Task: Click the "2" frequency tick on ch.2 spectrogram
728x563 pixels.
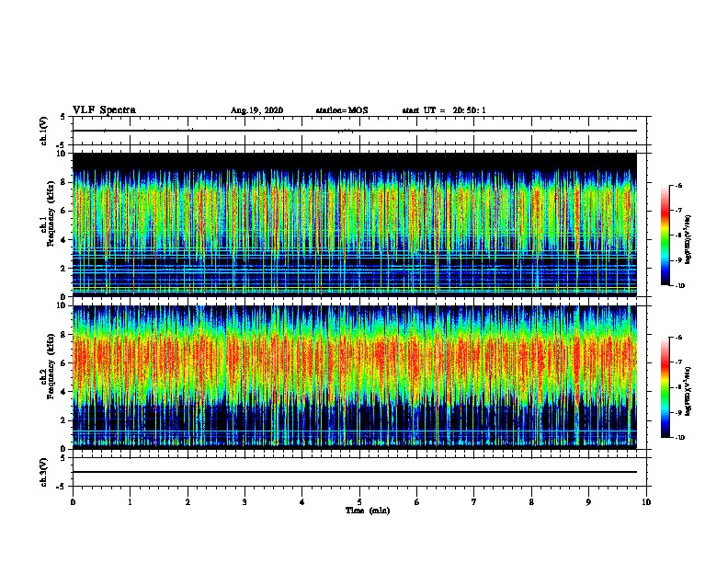Action: click(63, 420)
